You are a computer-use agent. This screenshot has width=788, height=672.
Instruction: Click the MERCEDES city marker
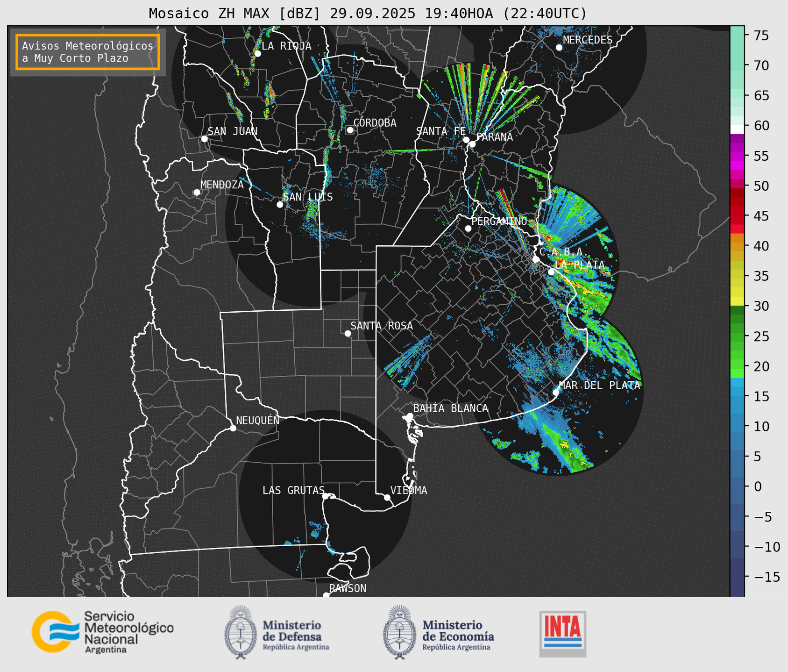point(559,48)
